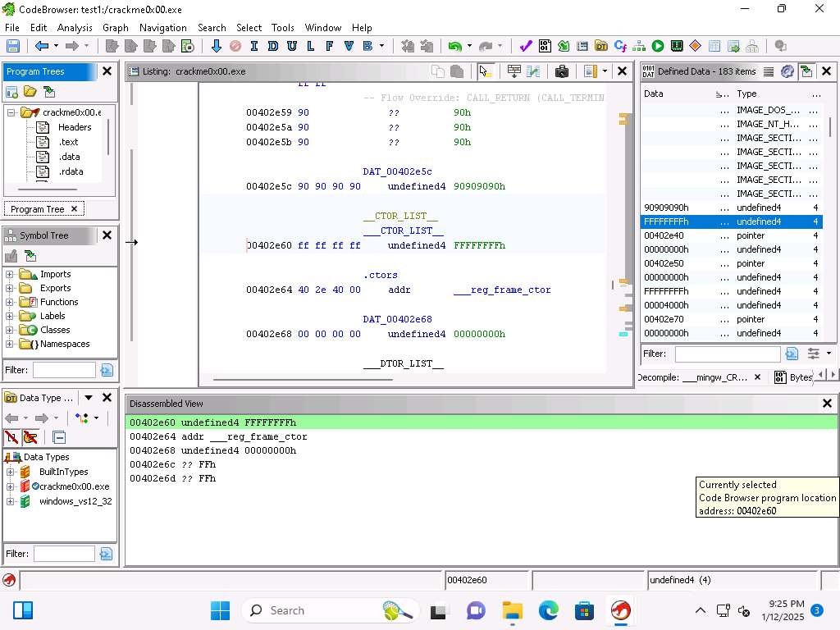Click the green Run/play toolbar icon

coord(658,47)
